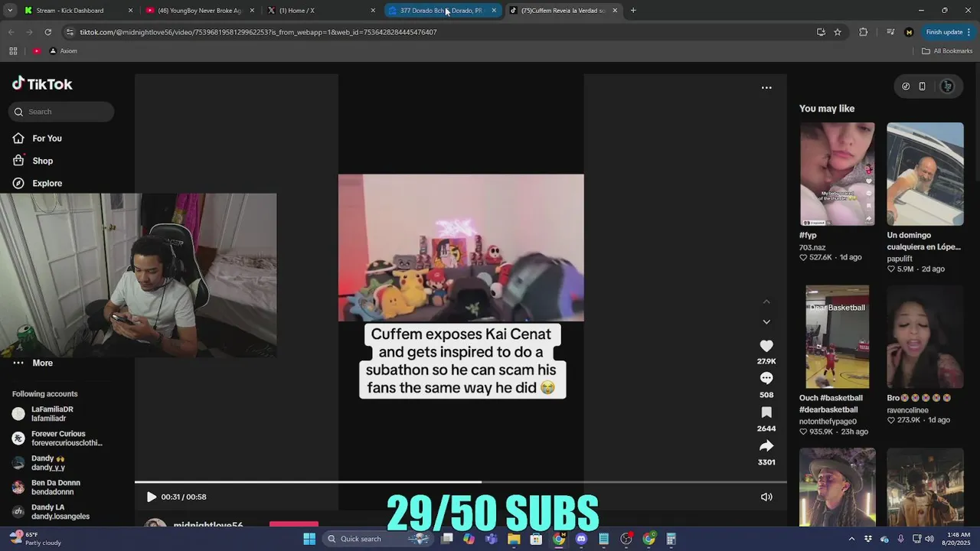Select the Cuffem Revela la Verdad tab

tap(563, 11)
